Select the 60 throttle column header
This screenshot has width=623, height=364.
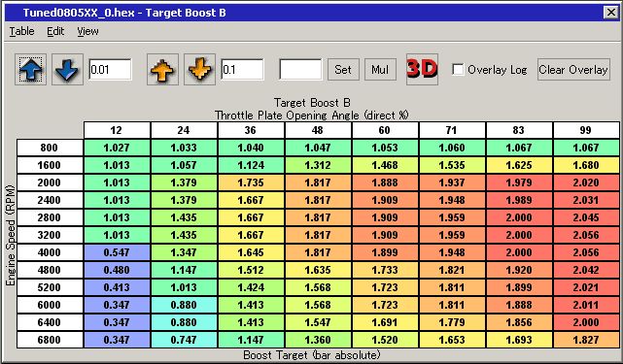coord(385,130)
